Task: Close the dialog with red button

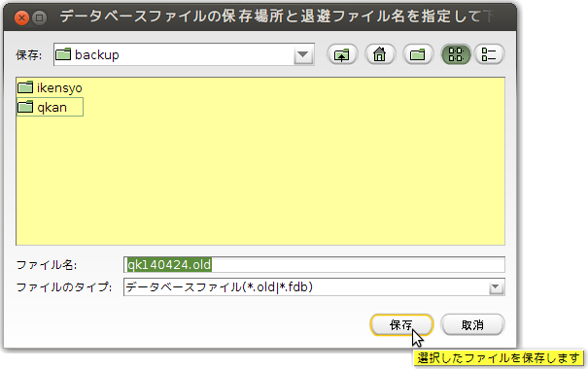Action: point(21,17)
